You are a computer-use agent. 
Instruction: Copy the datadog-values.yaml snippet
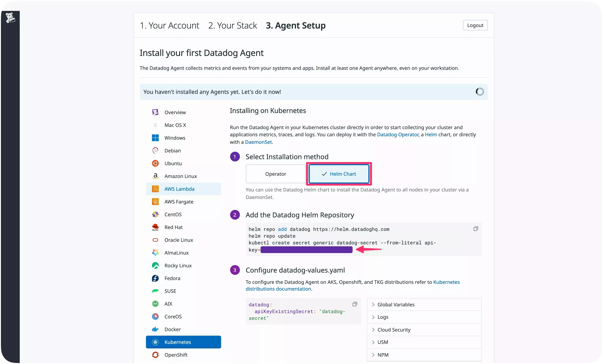pyautogui.click(x=355, y=304)
